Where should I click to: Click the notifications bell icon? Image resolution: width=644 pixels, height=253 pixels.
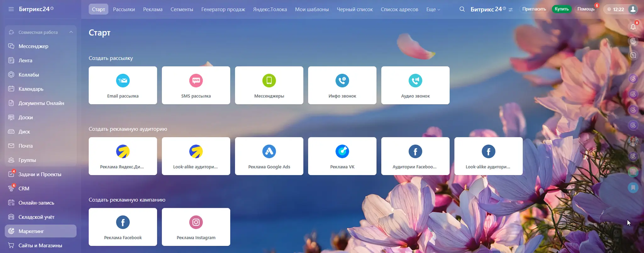(x=633, y=27)
